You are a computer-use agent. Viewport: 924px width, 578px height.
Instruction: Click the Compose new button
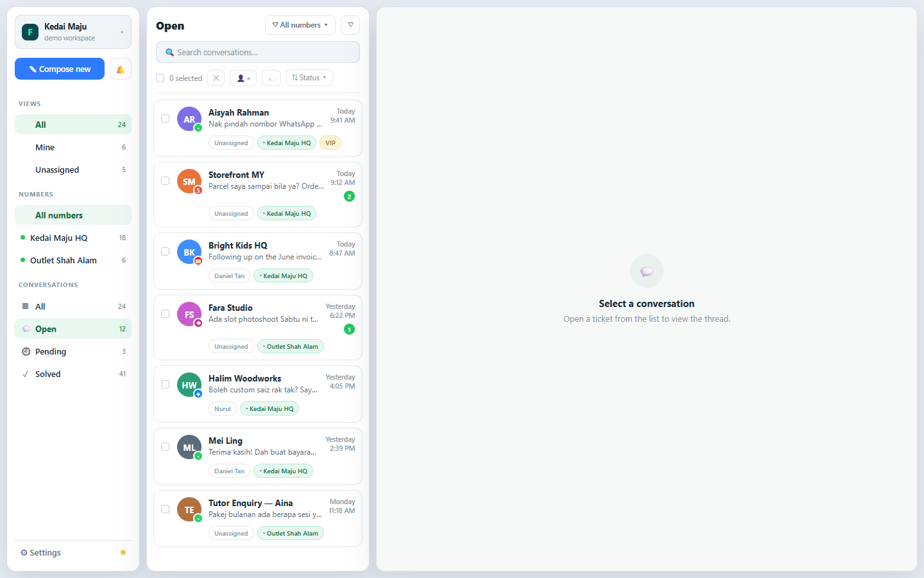click(60, 69)
